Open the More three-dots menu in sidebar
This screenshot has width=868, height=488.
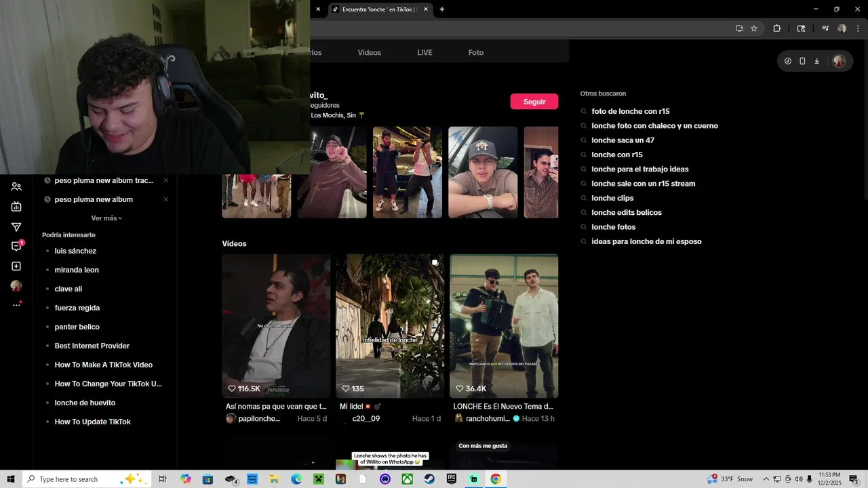[x=16, y=305]
